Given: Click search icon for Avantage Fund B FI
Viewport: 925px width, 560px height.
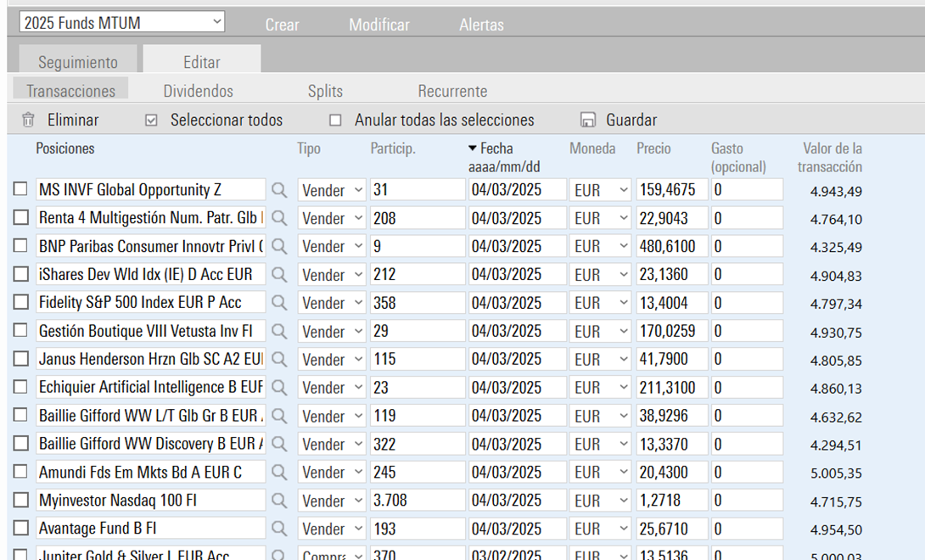Looking at the screenshot, I should 279,529.
